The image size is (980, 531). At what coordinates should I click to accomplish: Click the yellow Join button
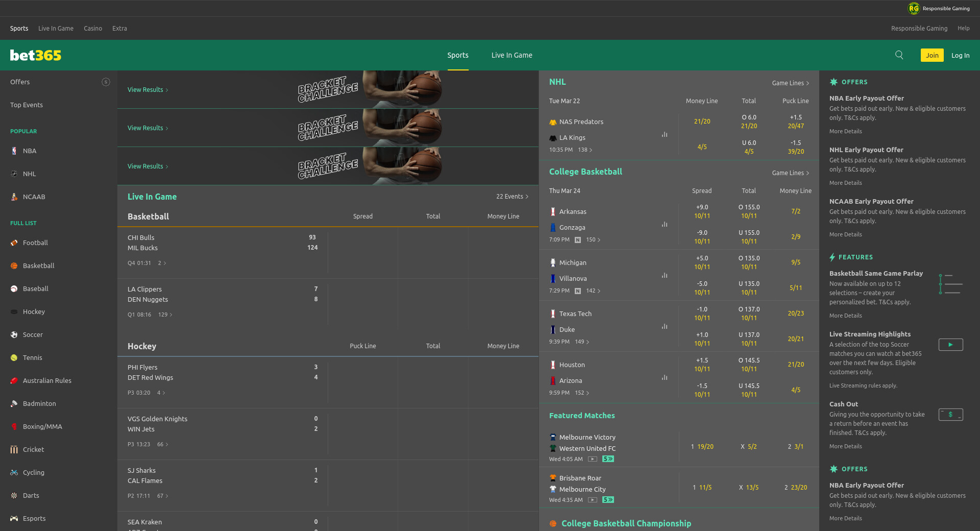[x=932, y=55]
